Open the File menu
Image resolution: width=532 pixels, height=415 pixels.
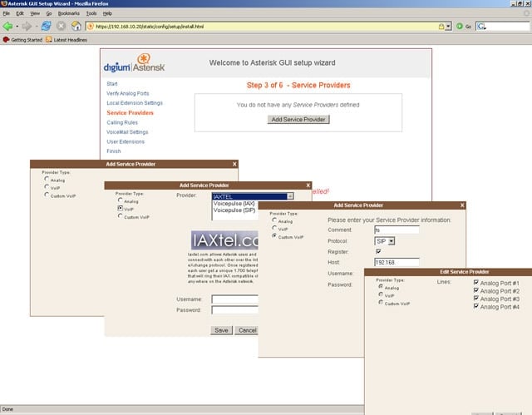click(x=7, y=13)
